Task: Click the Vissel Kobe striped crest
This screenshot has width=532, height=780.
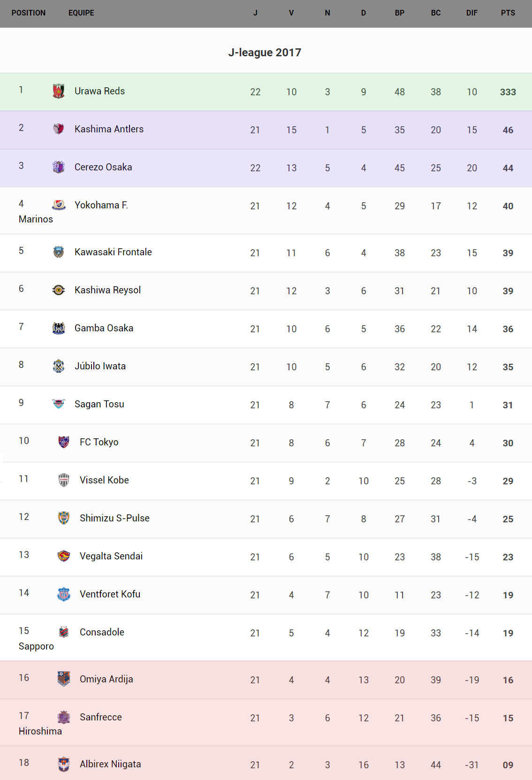Action: 64,480
